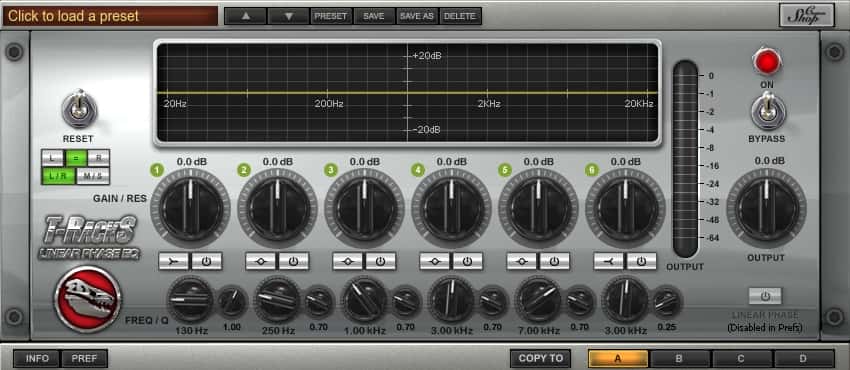Click band number 1 green badge
The image size is (850, 370).
157,171
